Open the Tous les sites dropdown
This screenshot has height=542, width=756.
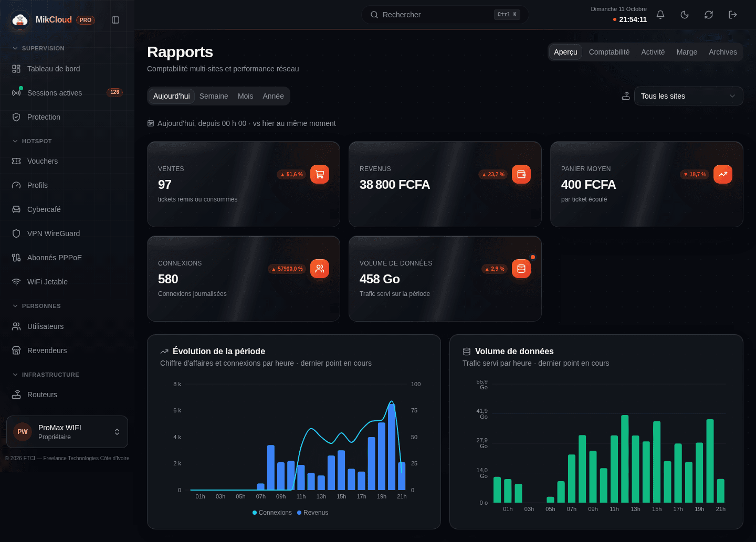click(689, 96)
